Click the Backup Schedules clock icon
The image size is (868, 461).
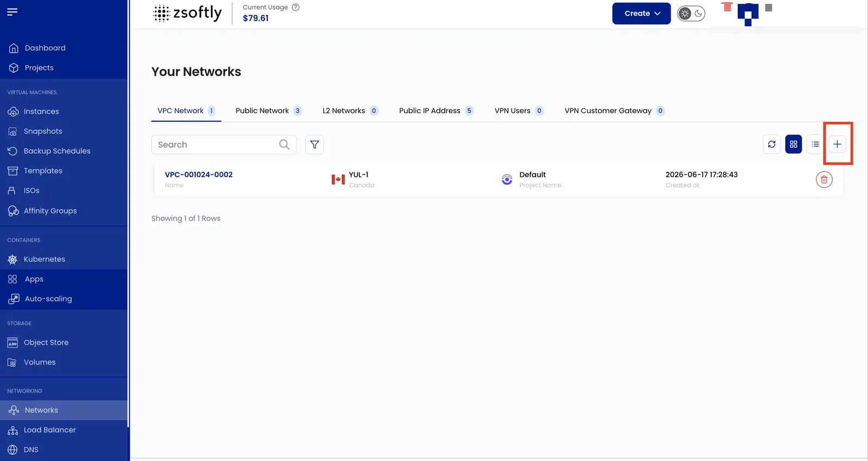click(12, 151)
